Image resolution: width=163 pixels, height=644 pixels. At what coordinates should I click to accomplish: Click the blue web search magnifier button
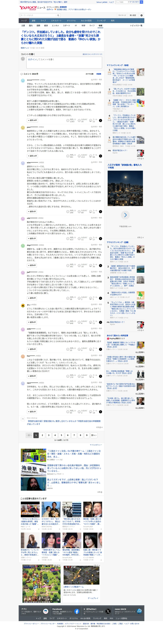click(141, 2)
